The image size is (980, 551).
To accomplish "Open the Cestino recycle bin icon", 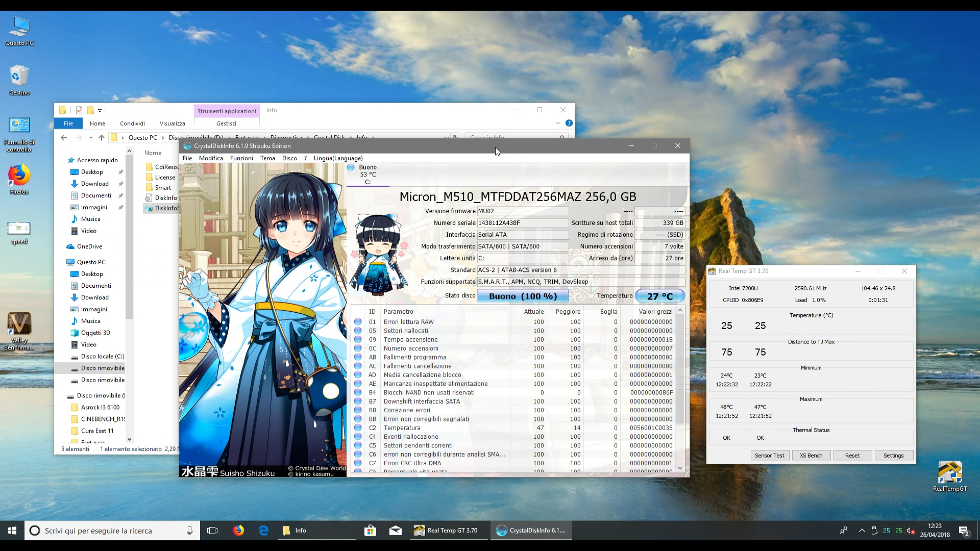I will click(x=19, y=77).
